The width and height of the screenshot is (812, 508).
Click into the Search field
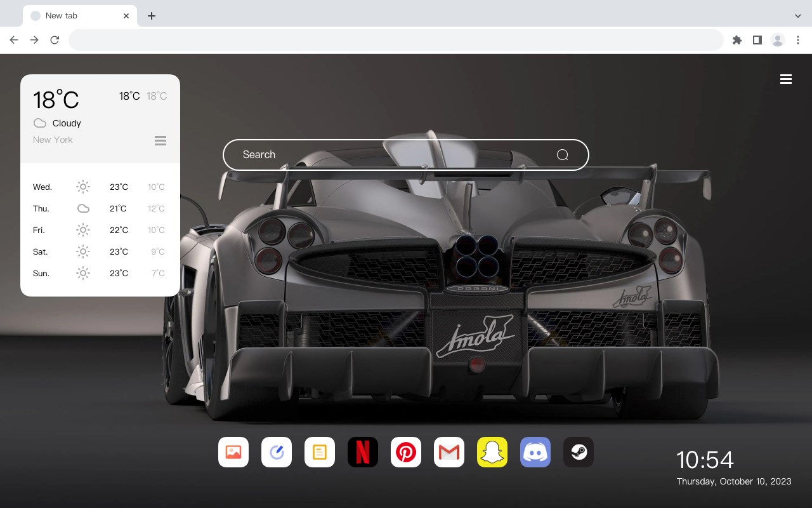406,155
